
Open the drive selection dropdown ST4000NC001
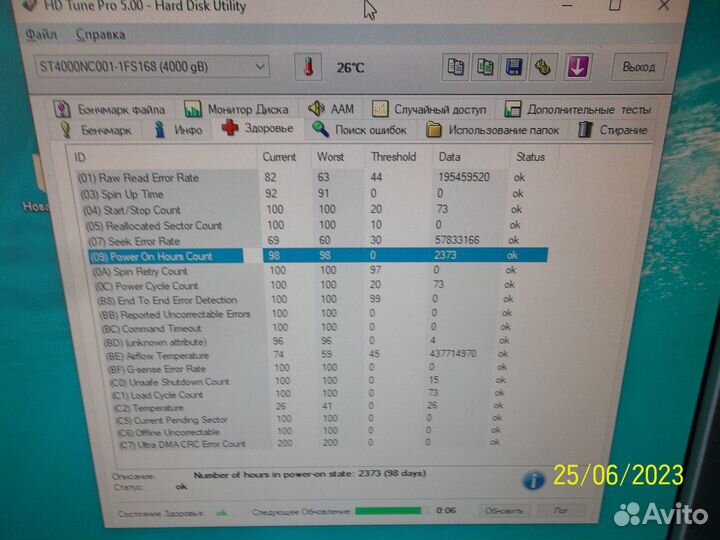[x=152, y=67]
